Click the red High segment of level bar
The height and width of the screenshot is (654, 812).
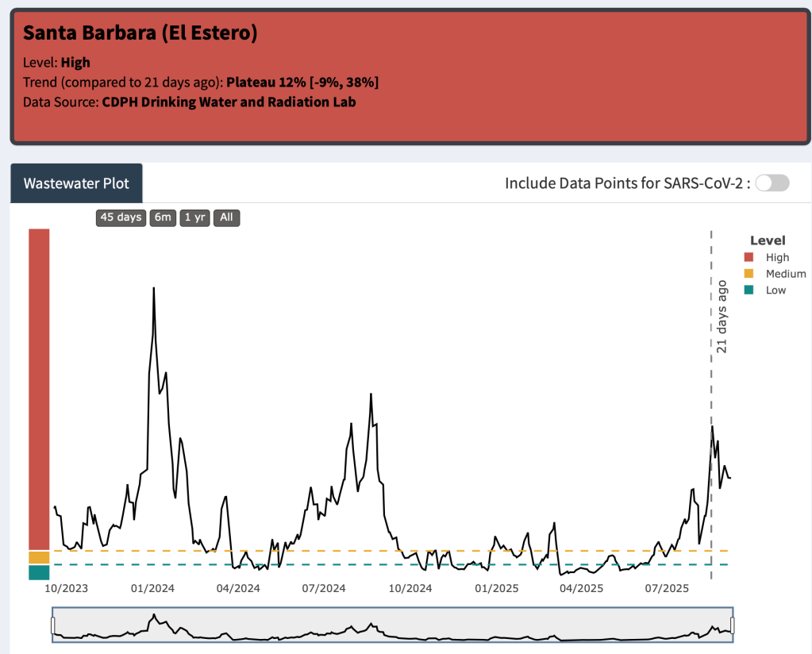pyautogui.click(x=39, y=389)
